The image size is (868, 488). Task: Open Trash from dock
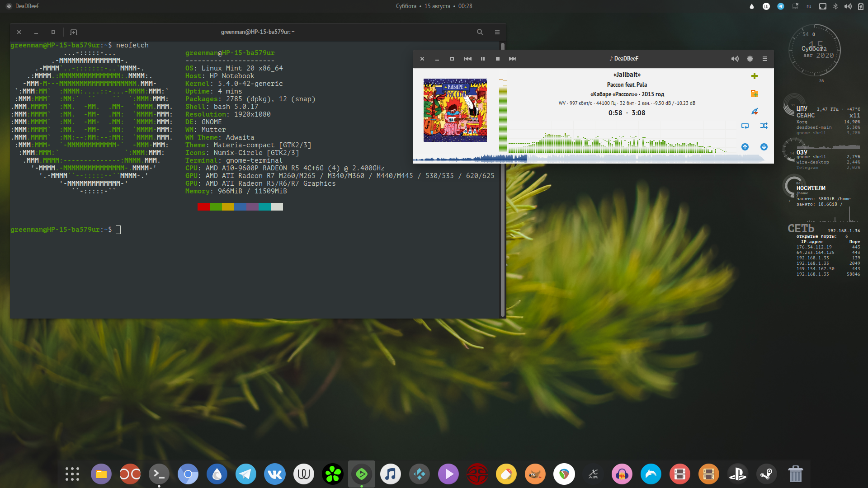(796, 474)
